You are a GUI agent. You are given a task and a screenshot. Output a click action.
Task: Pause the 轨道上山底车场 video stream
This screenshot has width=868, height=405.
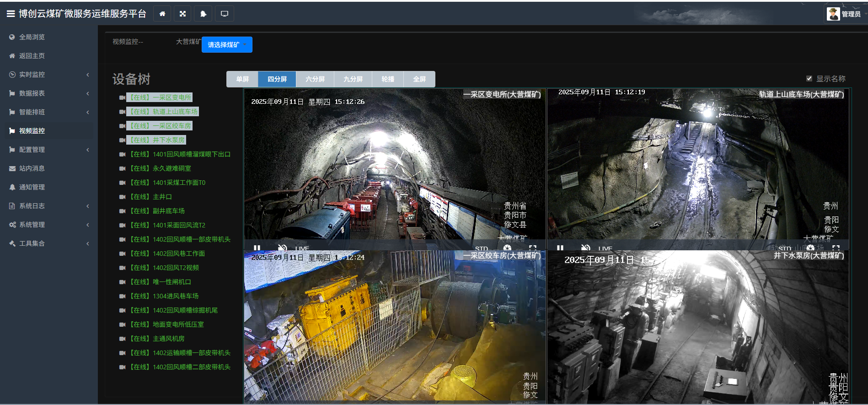coord(560,248)
